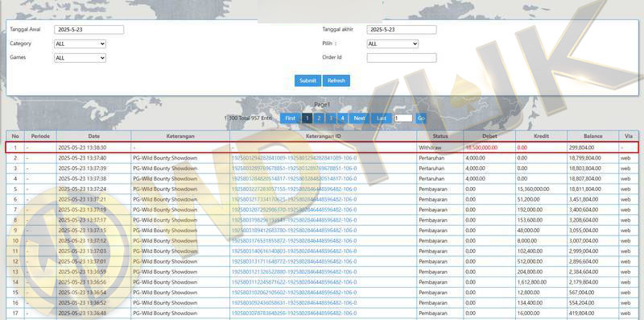644x320 pixels.
Task: Focus the Tanggal Awal date field
Action: 89,30
